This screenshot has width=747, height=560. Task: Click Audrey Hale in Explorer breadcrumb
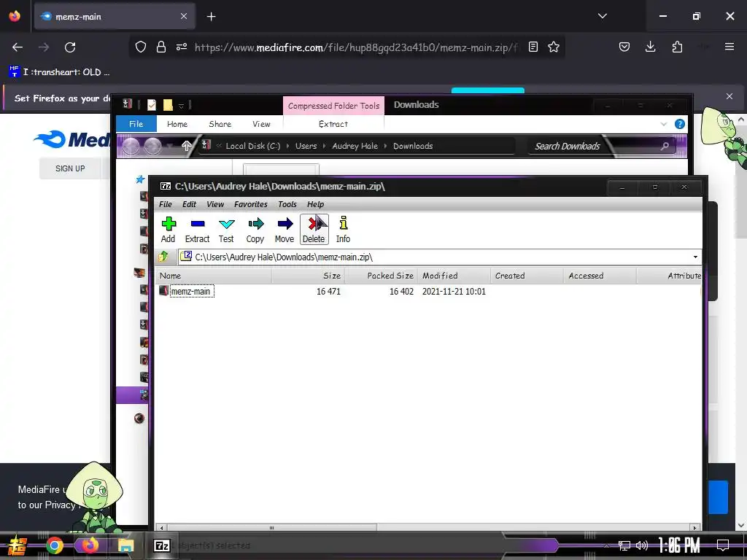[x=355, y=146]
